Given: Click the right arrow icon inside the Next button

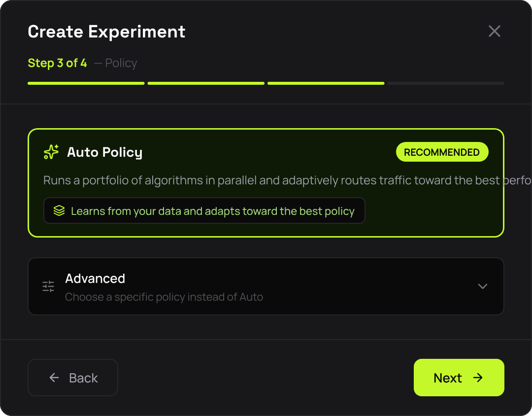Looking at the screenshot, I should click(x=478, y=378).
